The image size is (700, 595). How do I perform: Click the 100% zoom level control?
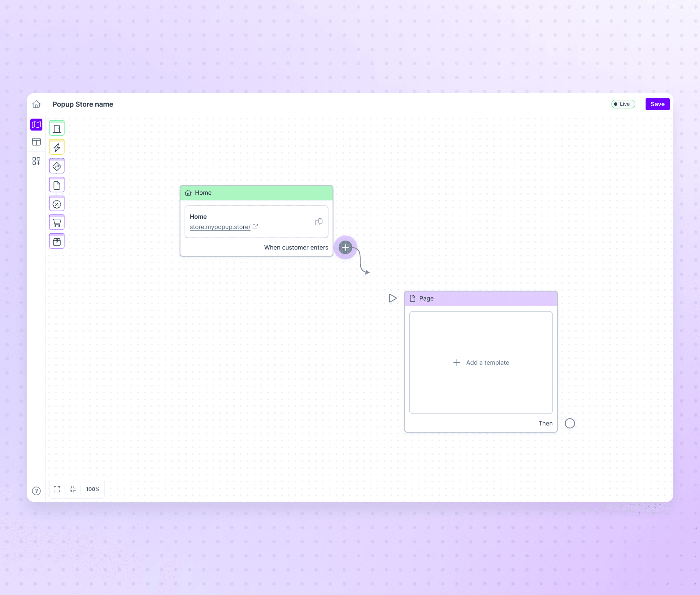(93, 489)
